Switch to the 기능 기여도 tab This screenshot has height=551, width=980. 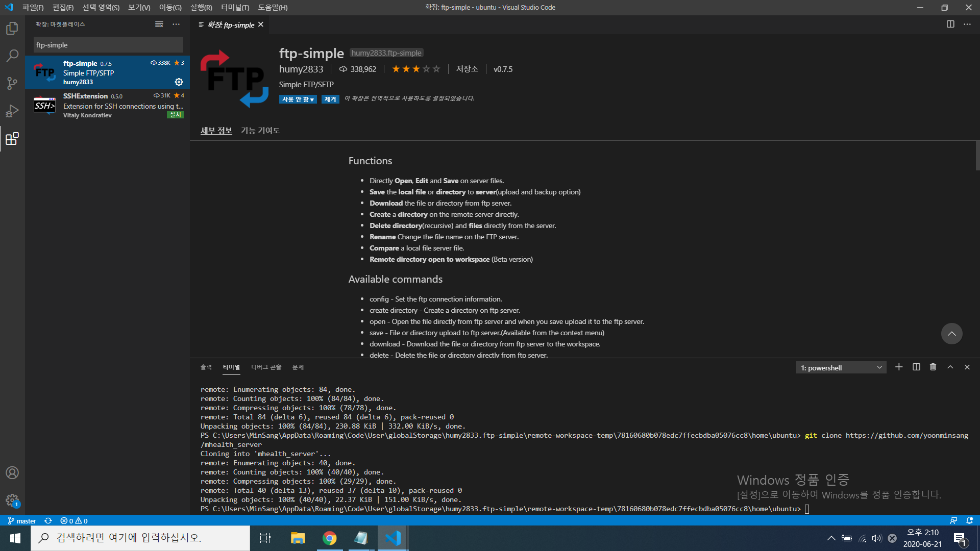pyautogui.click(x=260, y=131)
